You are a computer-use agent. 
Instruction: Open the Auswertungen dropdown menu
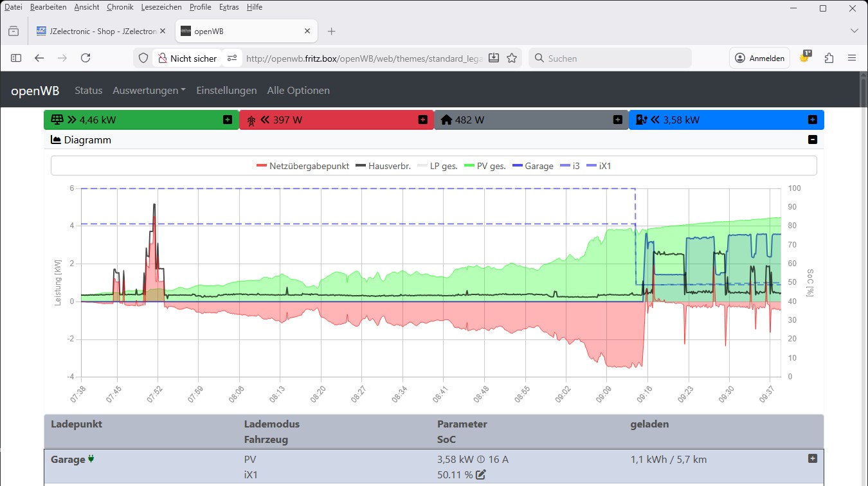[x=149, y=91]
